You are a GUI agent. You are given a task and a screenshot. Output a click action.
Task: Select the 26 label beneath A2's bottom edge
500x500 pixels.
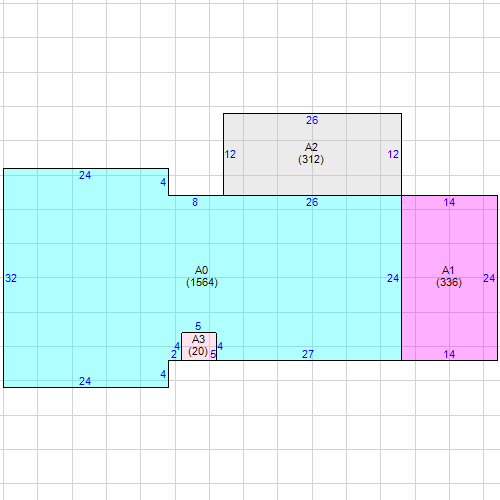(312, 202)
